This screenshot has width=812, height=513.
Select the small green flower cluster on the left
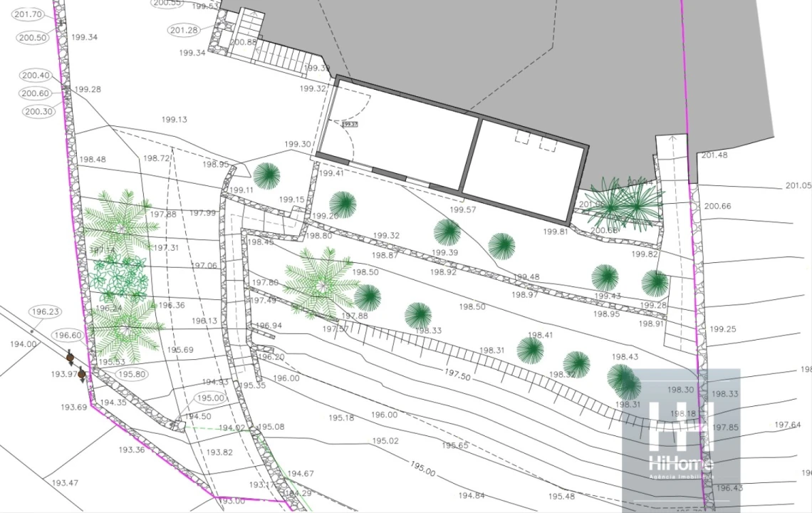120,276
